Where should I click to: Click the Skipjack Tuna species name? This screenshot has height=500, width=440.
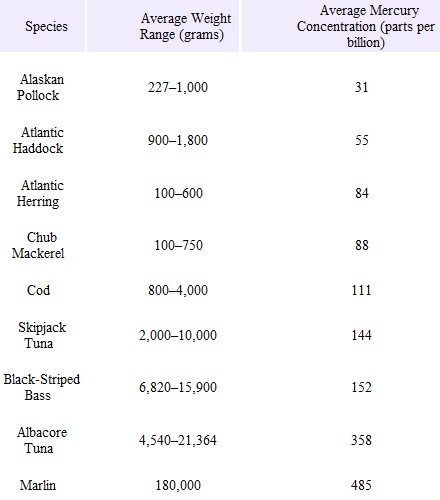(42, 335)
